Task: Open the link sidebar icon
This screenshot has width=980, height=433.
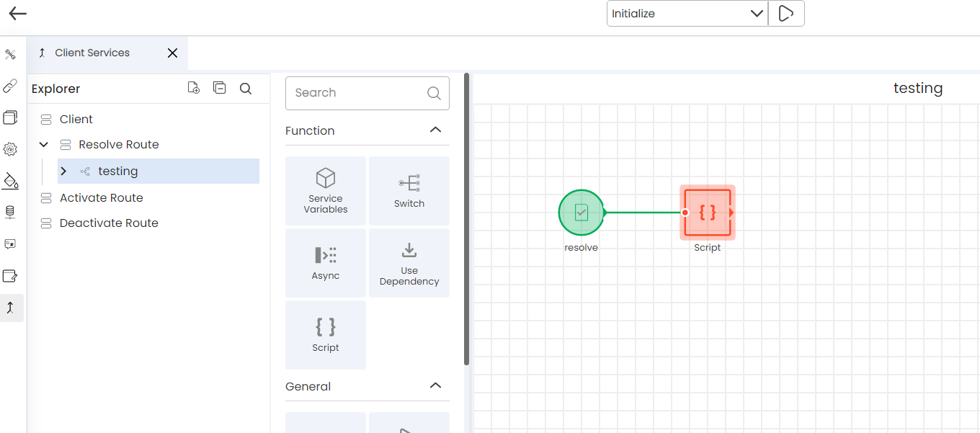Action: coord(11,86)
